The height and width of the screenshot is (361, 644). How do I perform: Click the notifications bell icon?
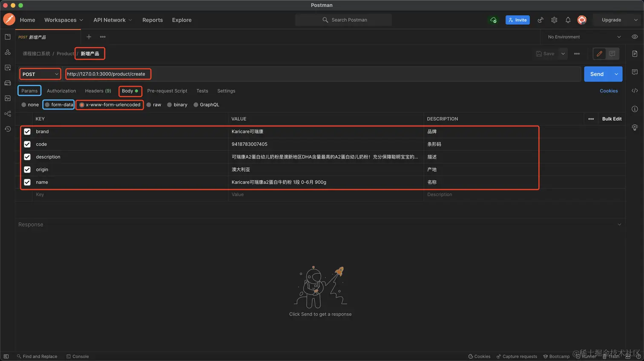pyautogui.click(x=568, y=20)
